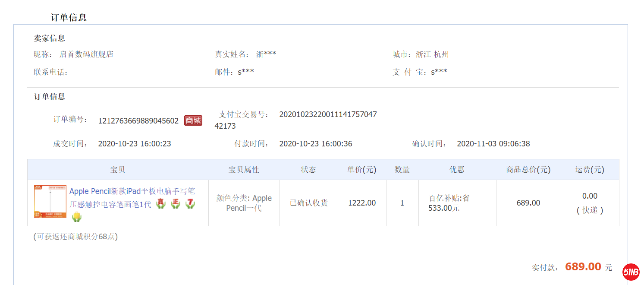Select the 真 authenticity guarantee icon
This screenshot has width=644, height=285.
click(x=160, y=203)
